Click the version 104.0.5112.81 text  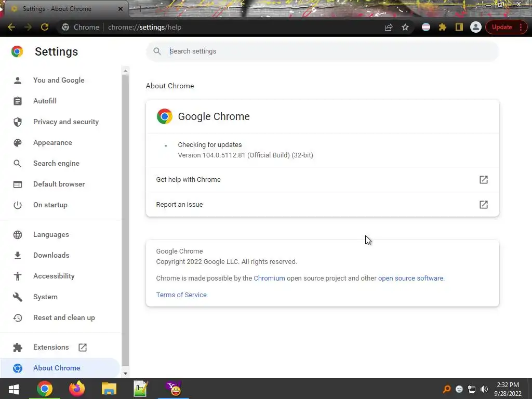245,155
